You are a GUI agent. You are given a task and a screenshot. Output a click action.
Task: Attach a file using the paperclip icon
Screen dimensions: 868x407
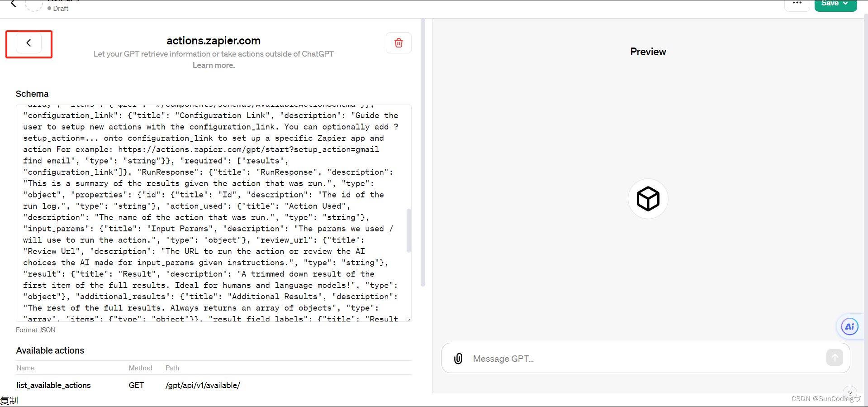point(458,358)
